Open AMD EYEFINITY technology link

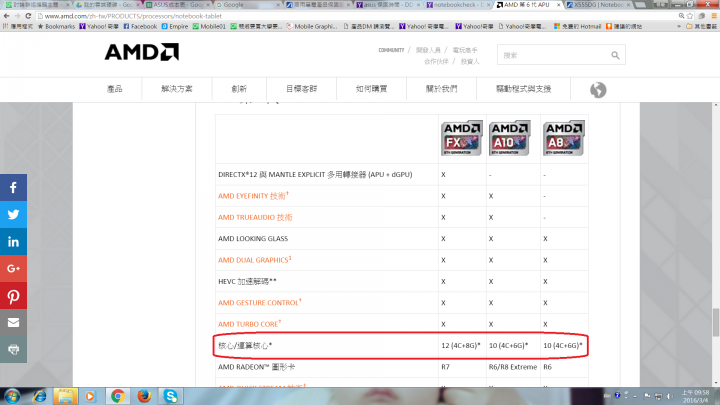click(253, 196)
